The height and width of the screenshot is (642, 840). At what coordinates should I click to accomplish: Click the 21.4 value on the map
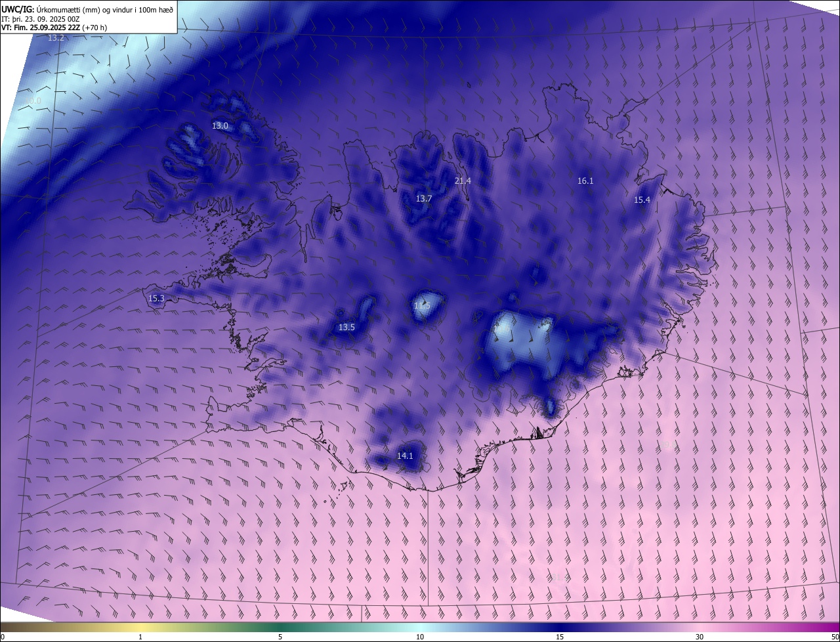463,181
